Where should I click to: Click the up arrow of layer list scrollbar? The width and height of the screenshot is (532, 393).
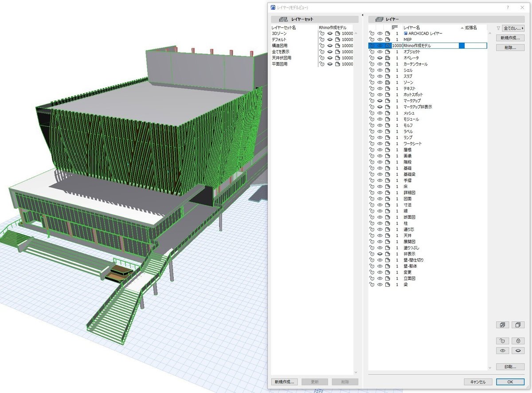coord(490,34)
